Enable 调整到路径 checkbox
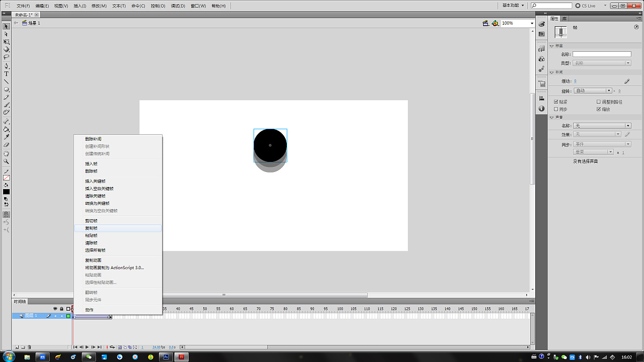Screen dimensions: 644x362 [599, 102]
